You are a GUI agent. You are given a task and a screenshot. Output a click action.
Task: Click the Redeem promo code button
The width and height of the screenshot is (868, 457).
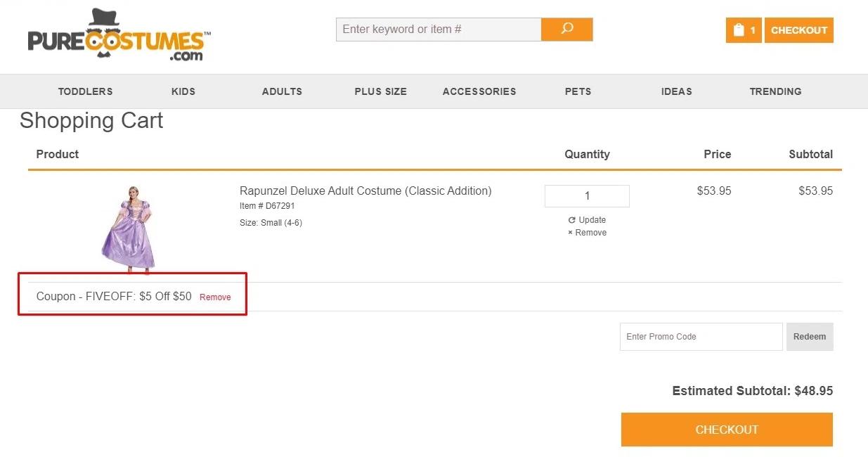tap(810, 337)
